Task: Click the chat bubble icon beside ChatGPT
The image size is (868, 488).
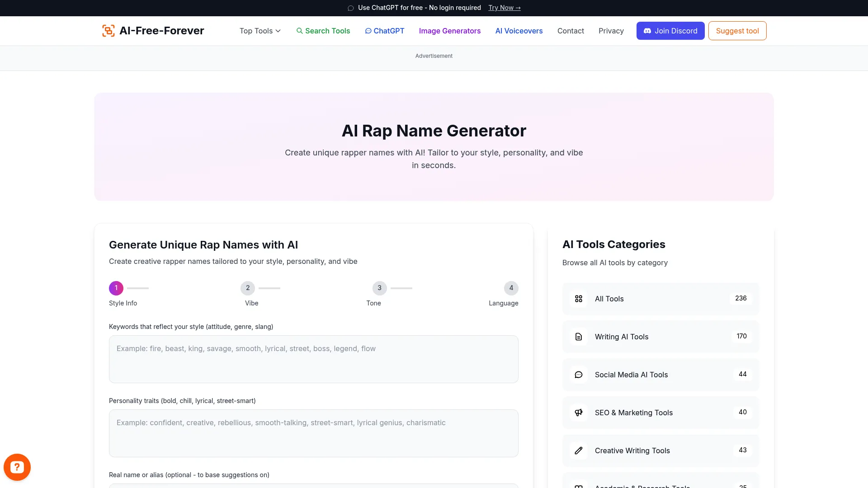Action: (x=368, y=31)
